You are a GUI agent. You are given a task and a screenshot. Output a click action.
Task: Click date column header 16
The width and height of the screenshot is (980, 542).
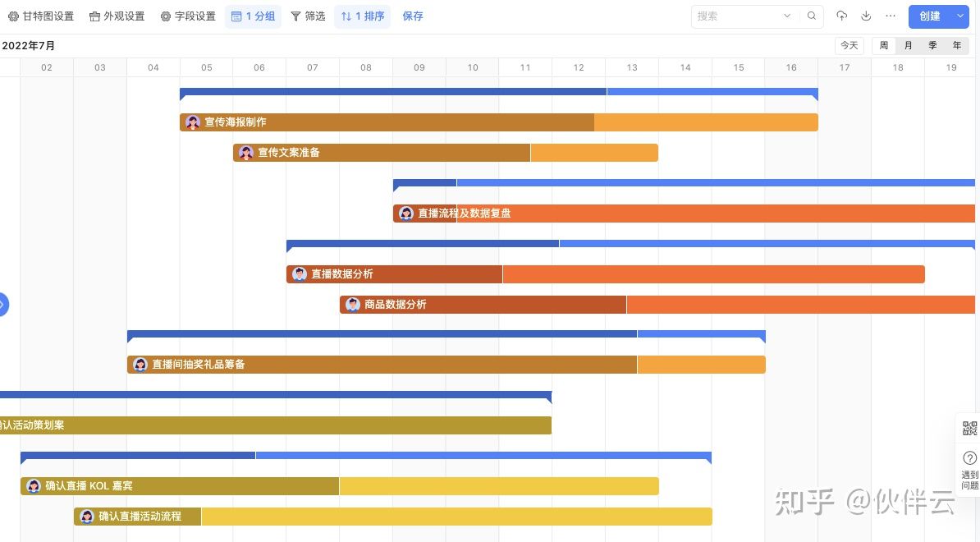791,67
